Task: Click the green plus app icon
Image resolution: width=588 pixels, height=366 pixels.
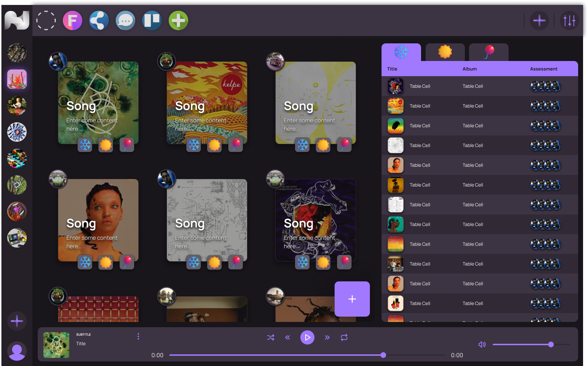Action: click(178, 20)
